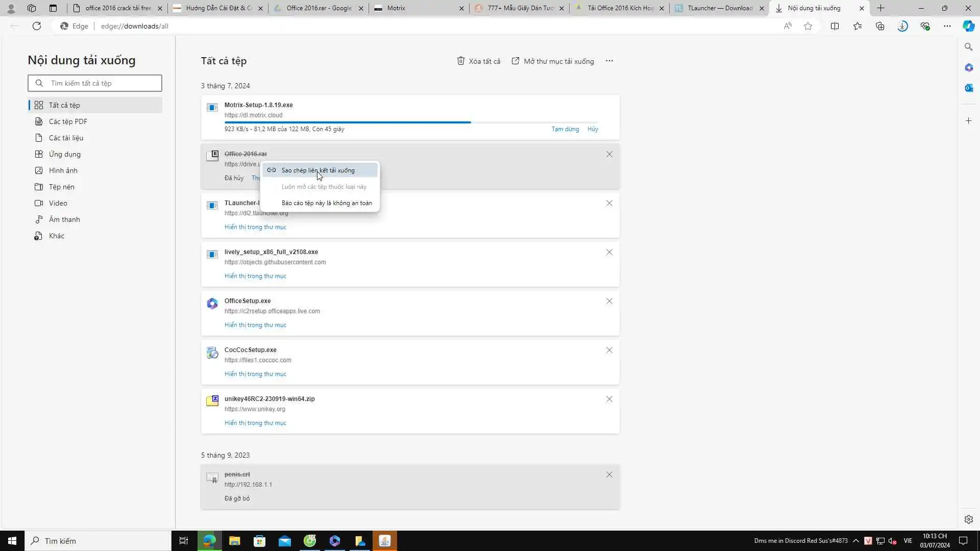The width and height of the screenshot is (980, 551).
Task: Show hidden system tray icons chevron
Action: [x=856, y=541]
